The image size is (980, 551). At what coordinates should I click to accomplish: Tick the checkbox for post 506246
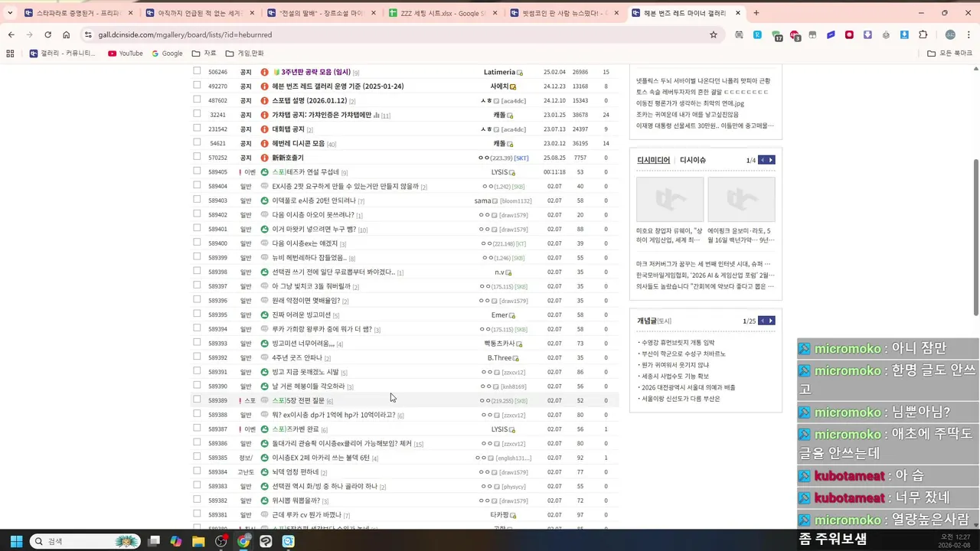[197, 71]
